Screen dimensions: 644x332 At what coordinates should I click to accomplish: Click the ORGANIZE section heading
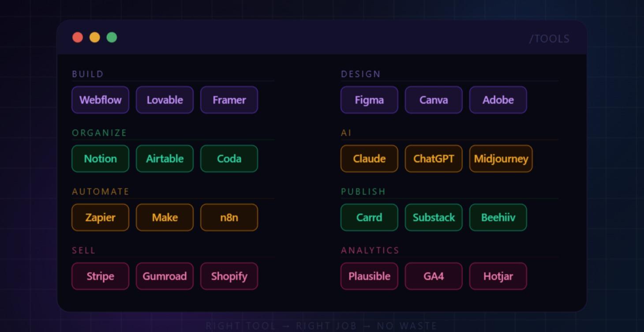[x=100, y=132]
